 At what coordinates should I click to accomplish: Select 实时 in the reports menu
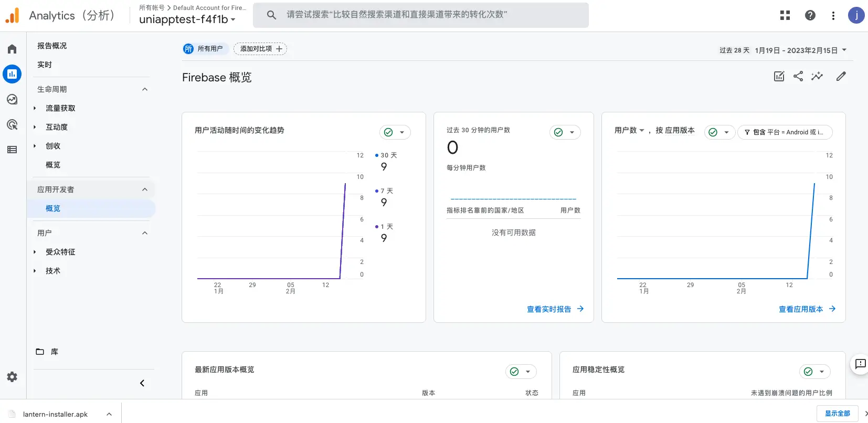[45, 65]
